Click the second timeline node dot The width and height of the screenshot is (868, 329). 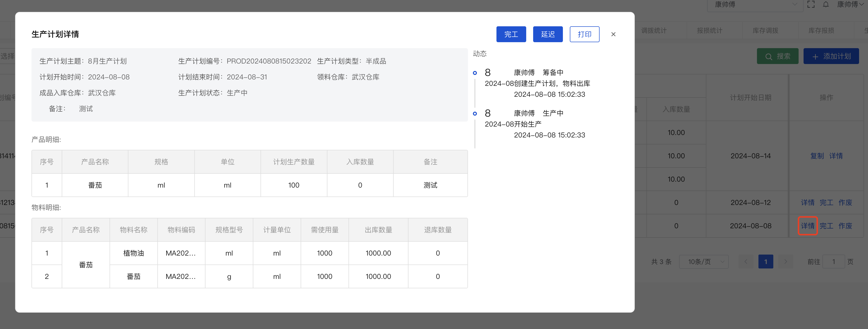pyautogui.click(x=475, y=113)
